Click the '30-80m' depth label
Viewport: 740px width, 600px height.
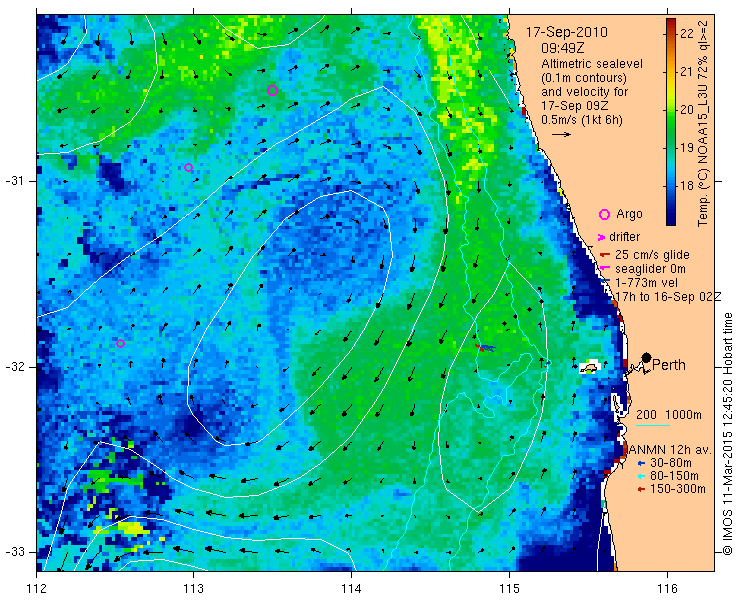tap(671, 463)
